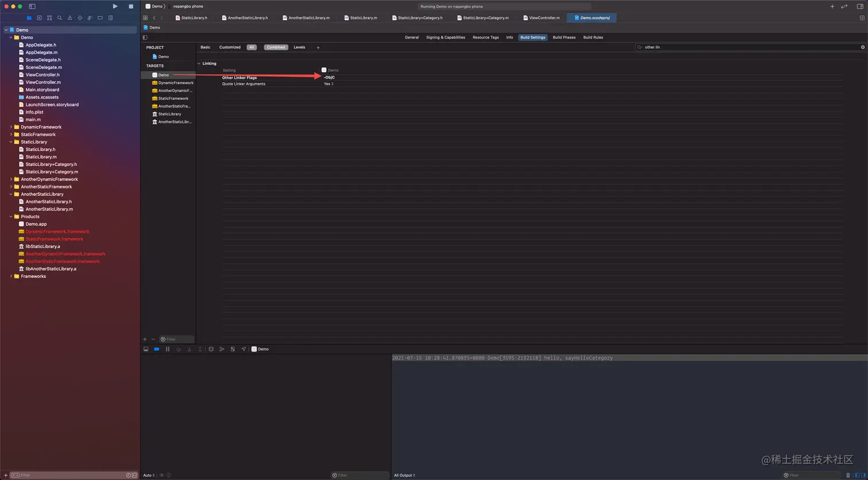Open Debug View Hierarchy

(211, 349)
